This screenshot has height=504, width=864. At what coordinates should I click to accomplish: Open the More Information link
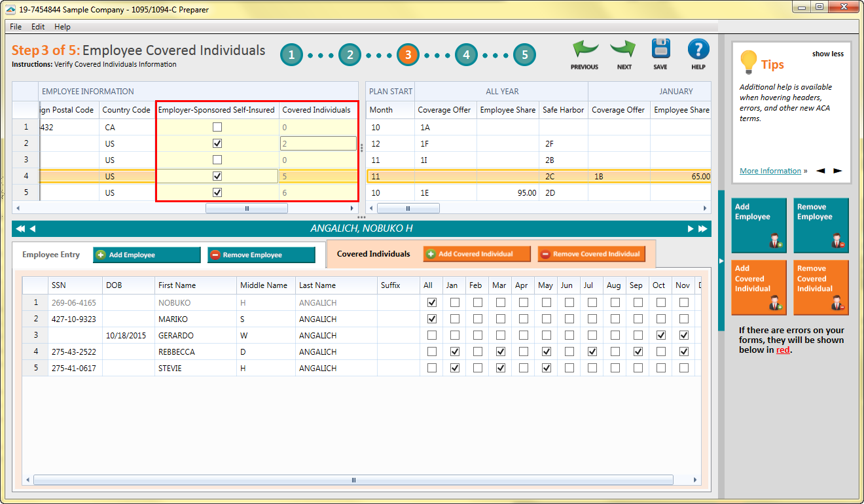770,171
